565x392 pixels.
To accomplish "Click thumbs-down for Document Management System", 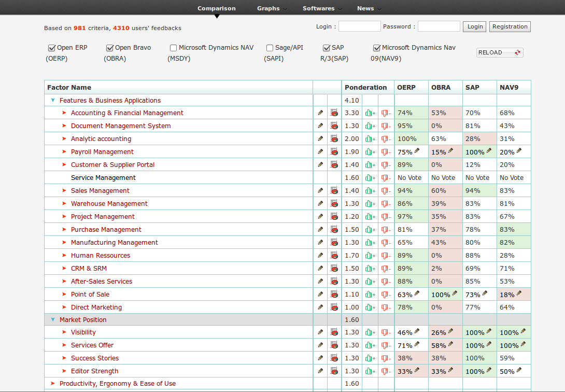I will tap(386, 126).
